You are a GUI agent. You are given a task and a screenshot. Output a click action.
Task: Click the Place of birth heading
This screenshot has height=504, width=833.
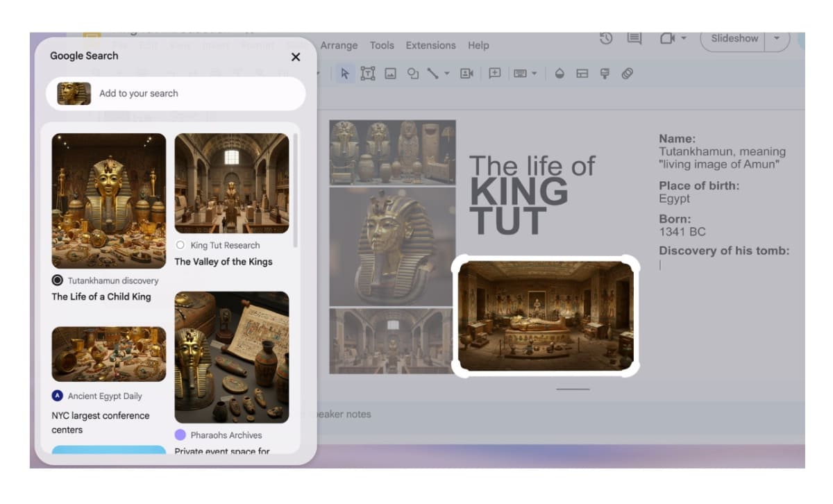[699, 185]
